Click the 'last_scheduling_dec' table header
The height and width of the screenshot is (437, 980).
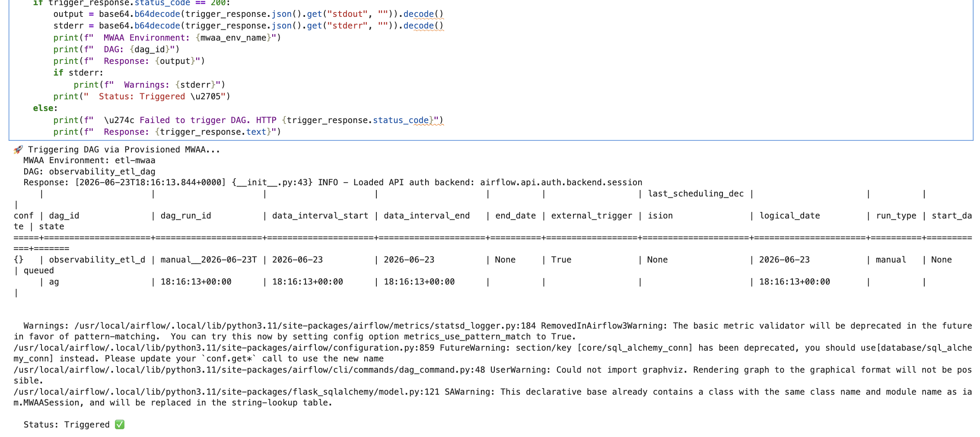[x=696, y=194]
